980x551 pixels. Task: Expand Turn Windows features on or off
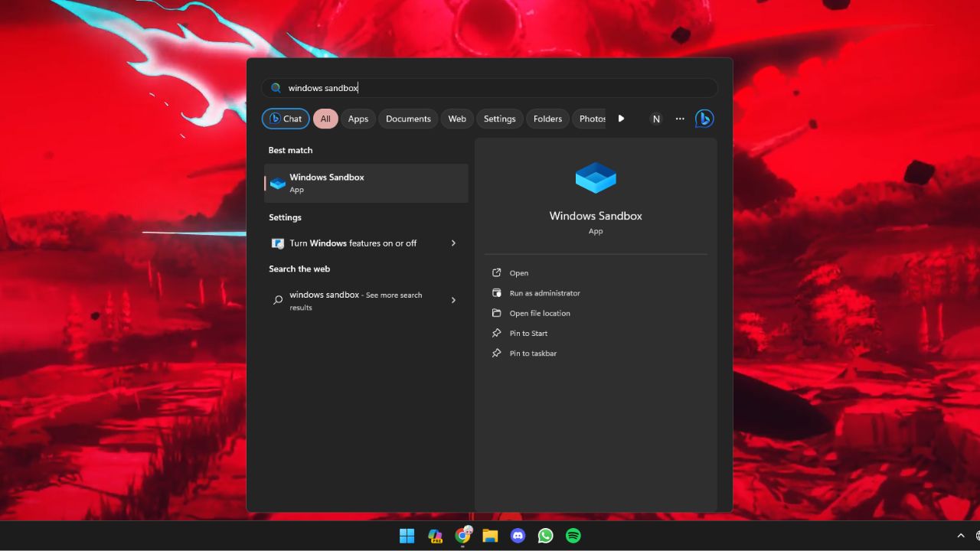453,243
